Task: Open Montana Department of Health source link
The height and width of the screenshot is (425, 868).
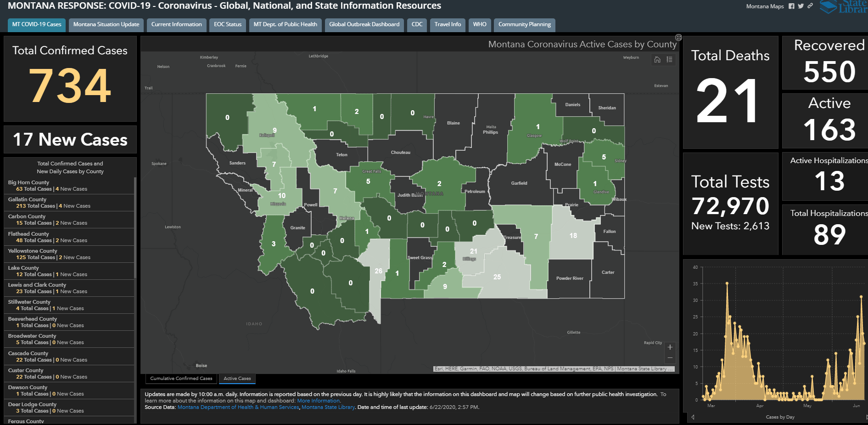Action: 238,407
